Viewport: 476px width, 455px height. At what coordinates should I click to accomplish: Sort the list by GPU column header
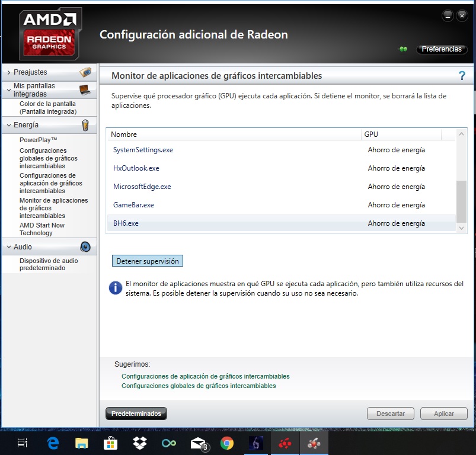[x=401, y=134]
